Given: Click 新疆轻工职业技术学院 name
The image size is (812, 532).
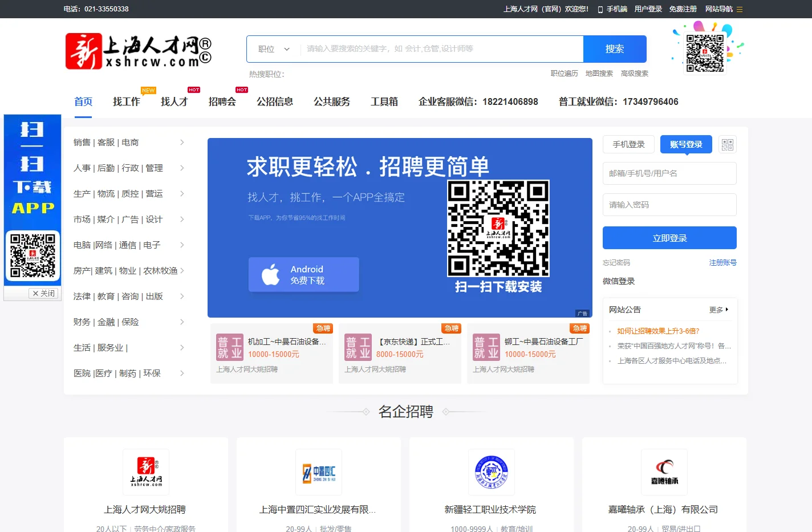Looking at the screenshot, I should 490,510.
